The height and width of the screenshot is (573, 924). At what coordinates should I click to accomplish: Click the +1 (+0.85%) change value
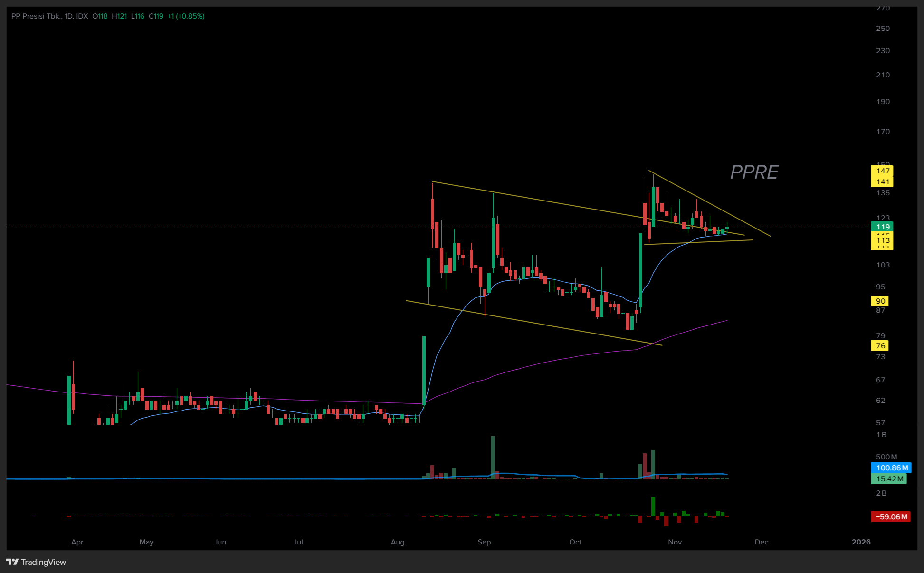click(x=186, y=16)
